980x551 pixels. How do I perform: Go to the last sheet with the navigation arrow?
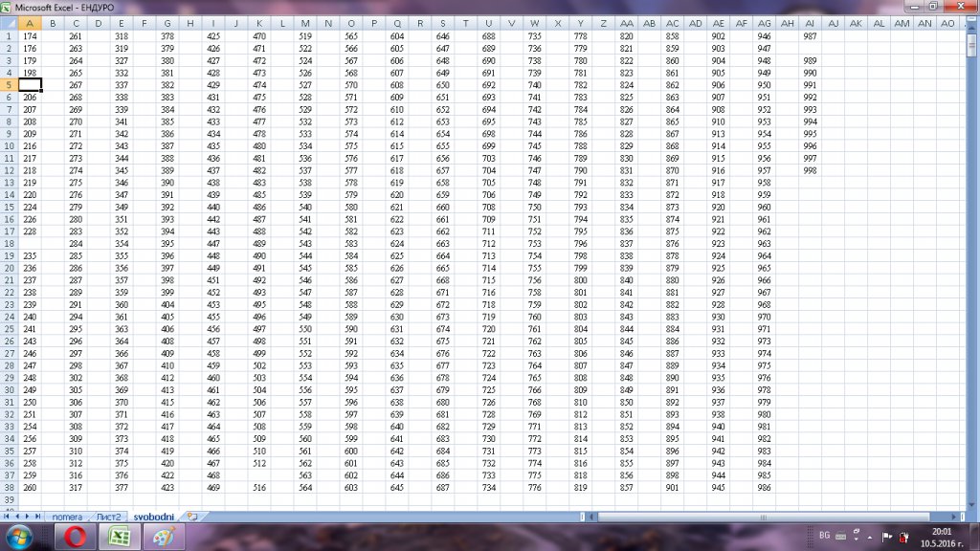(37, 517)
